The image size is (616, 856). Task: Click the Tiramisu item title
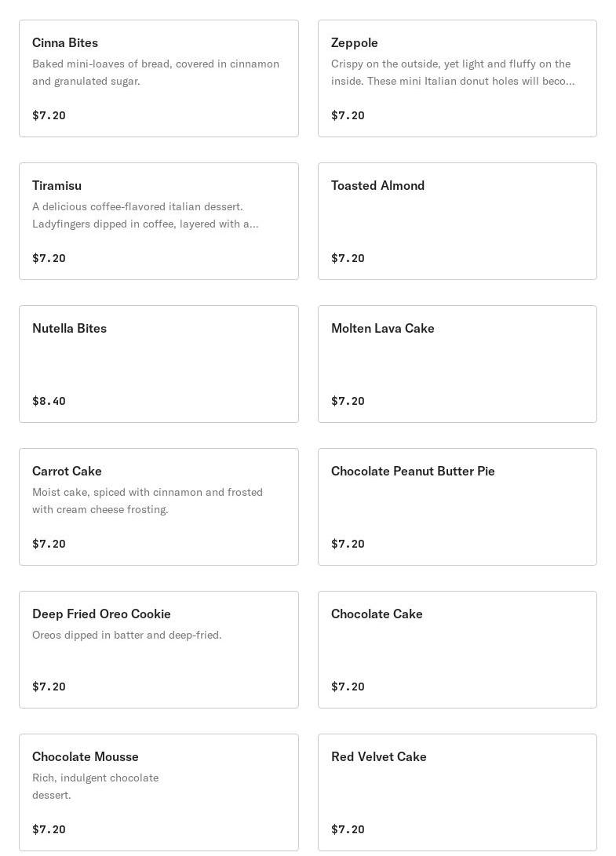(x=56, y=186)
